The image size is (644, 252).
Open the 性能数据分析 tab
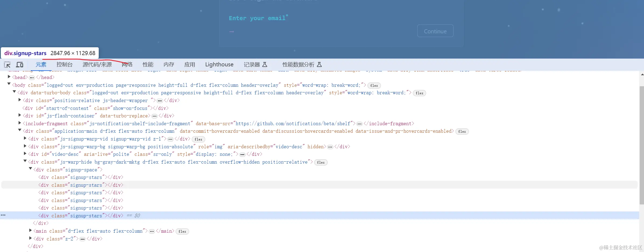(x=302, y=64)
